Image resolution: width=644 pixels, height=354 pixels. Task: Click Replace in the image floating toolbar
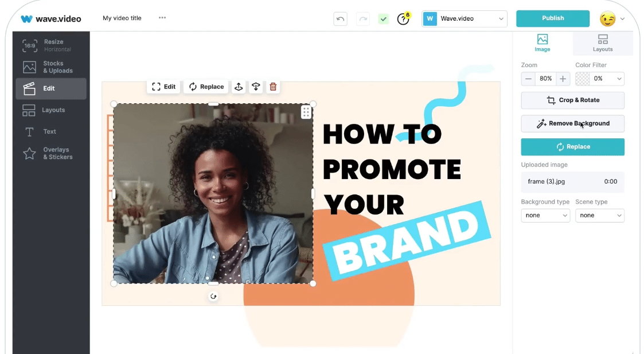click(x=206, y=87)
